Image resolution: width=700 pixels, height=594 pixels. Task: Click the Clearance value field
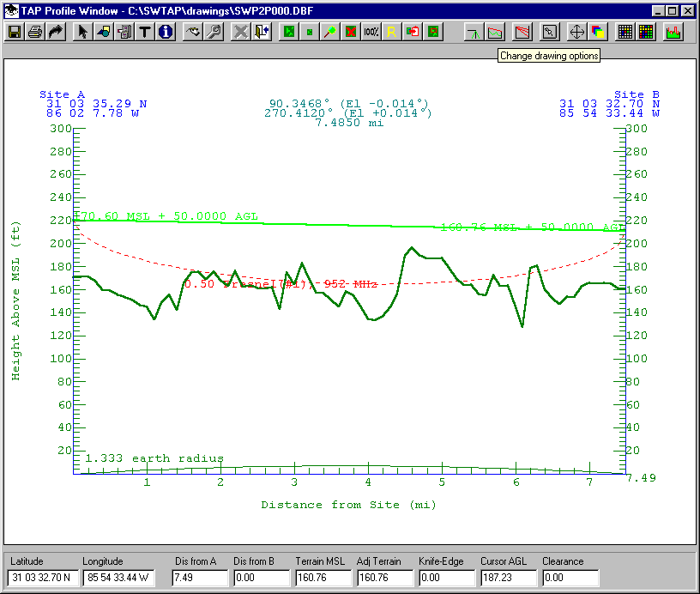point(570,578)
